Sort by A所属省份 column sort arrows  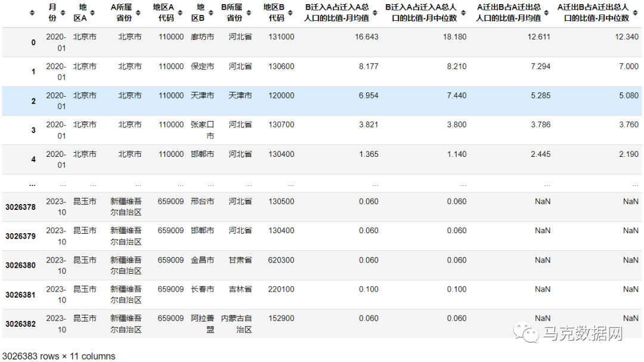coord(138,13)
